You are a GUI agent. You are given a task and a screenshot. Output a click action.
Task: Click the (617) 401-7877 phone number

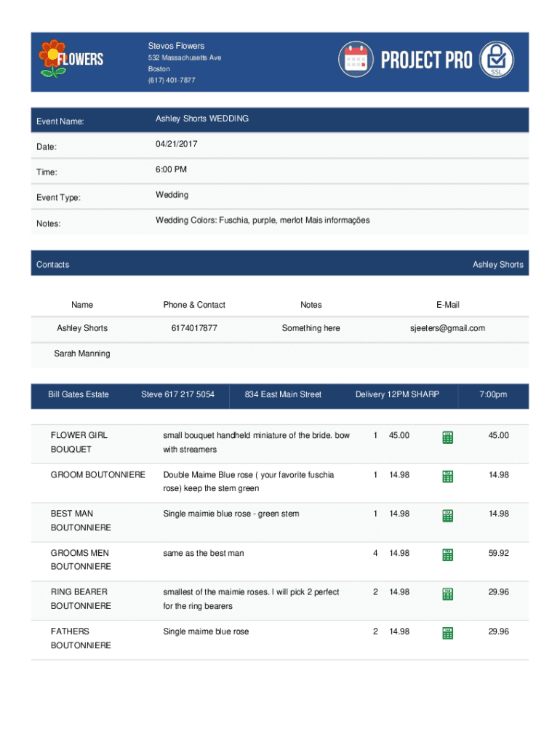[x=172, y=80]
